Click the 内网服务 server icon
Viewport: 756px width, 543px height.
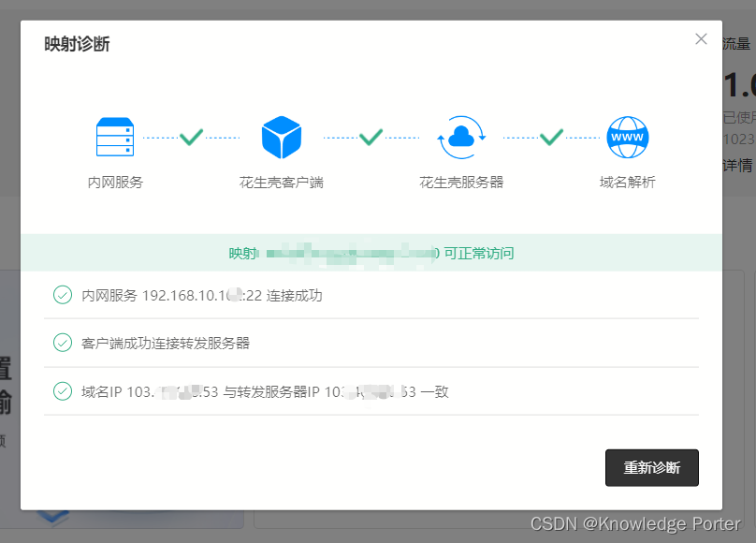tap(115, 137)
